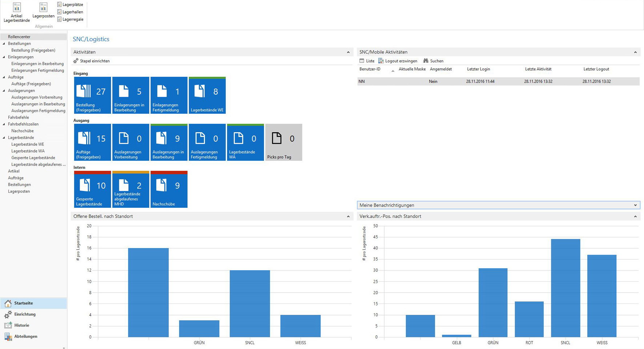
Task: Open Lagerplätze report in ribbon
Action: click(70, 4)
